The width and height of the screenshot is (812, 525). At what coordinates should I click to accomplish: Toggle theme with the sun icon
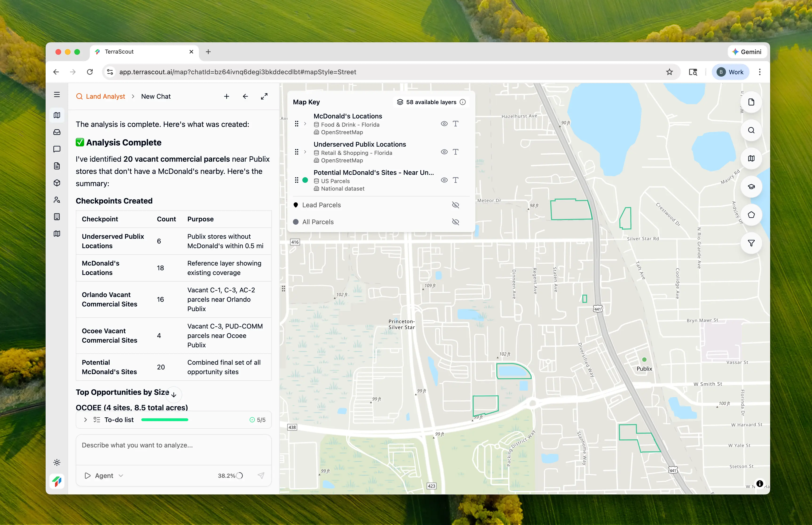(x=57, y=462)
